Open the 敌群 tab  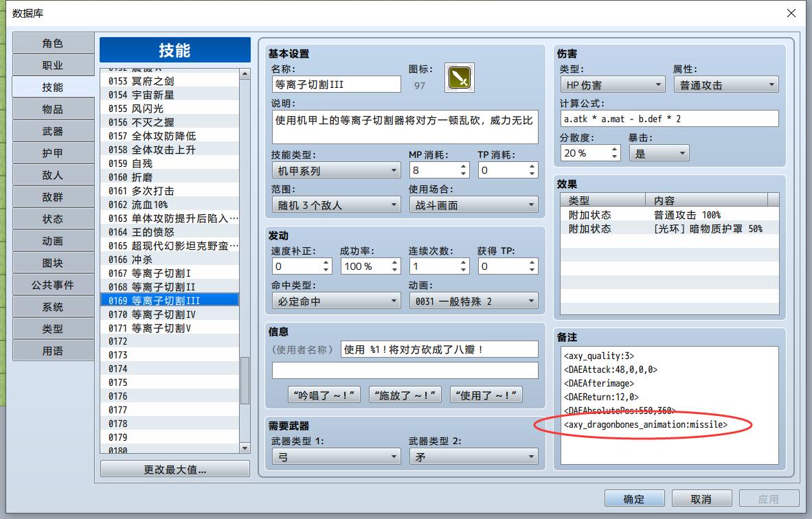(54, 197)
